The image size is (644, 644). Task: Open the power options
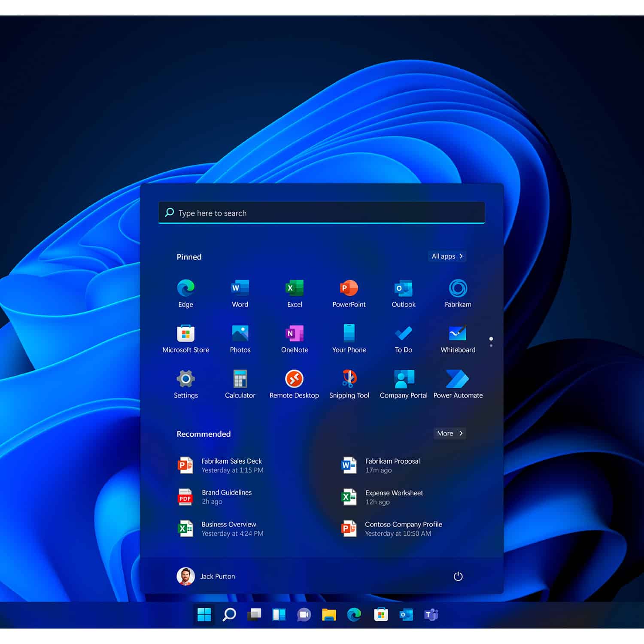point(458,576)
